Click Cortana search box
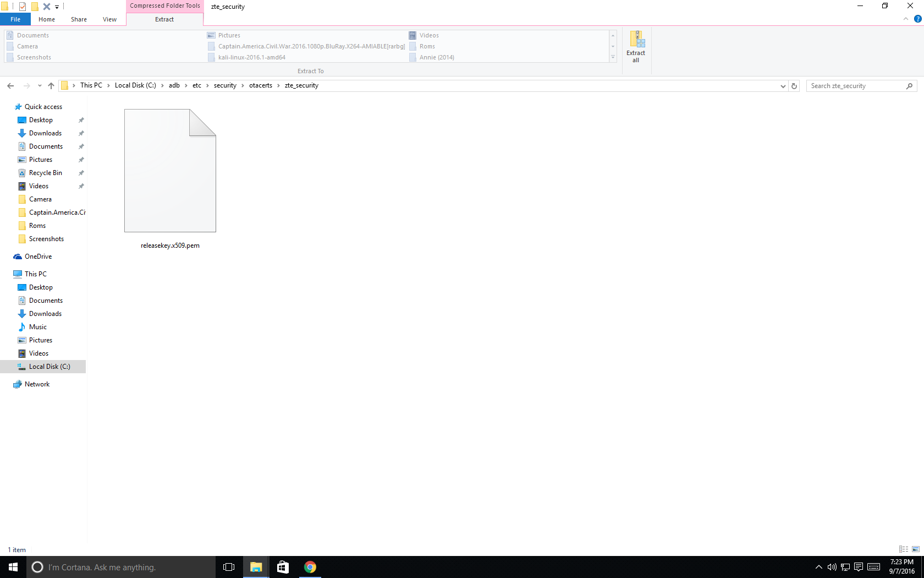Screen dimensions: 924x578 click(x=121, y=567)
